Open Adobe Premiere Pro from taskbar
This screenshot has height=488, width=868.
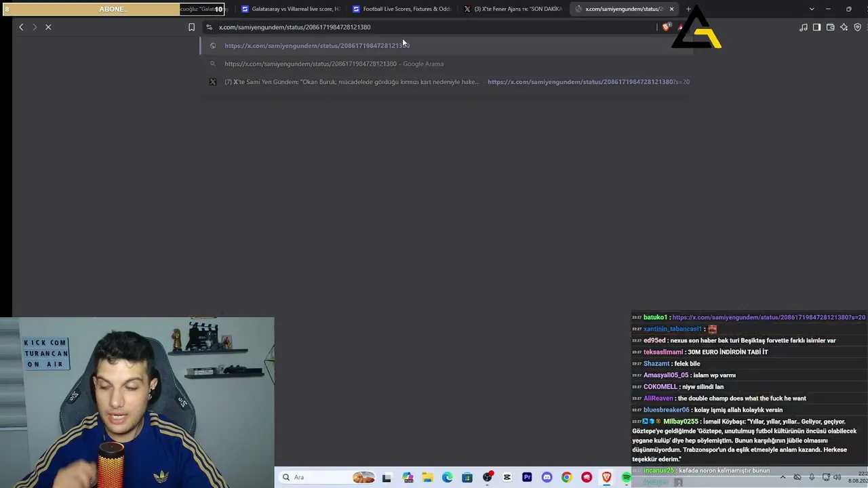(x=527, y=477)
